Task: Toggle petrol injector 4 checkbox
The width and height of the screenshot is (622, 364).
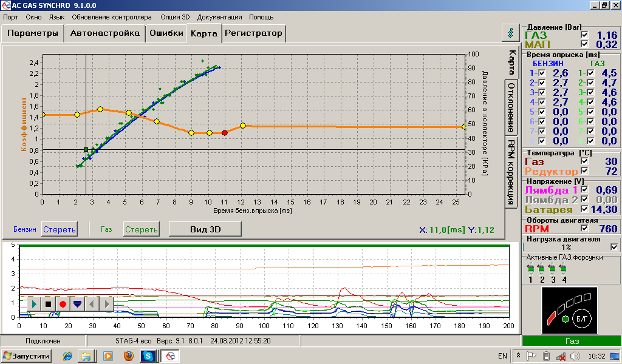Action: (x=542, y=102)
